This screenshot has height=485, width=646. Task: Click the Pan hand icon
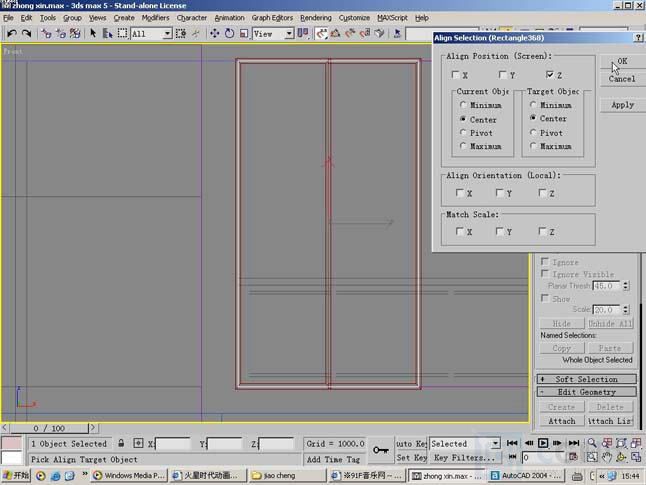[x=607, y=457]
